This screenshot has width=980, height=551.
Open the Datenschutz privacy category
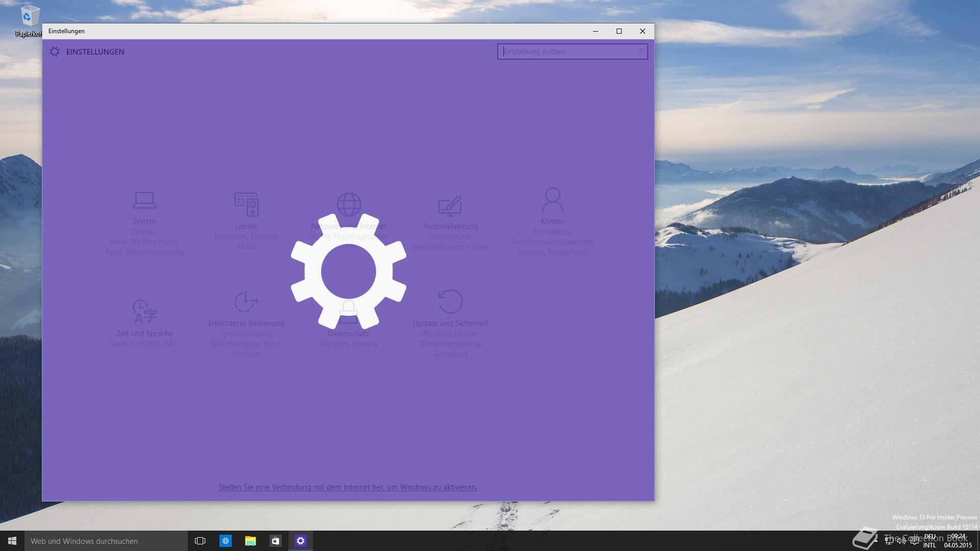click(349, 323)
